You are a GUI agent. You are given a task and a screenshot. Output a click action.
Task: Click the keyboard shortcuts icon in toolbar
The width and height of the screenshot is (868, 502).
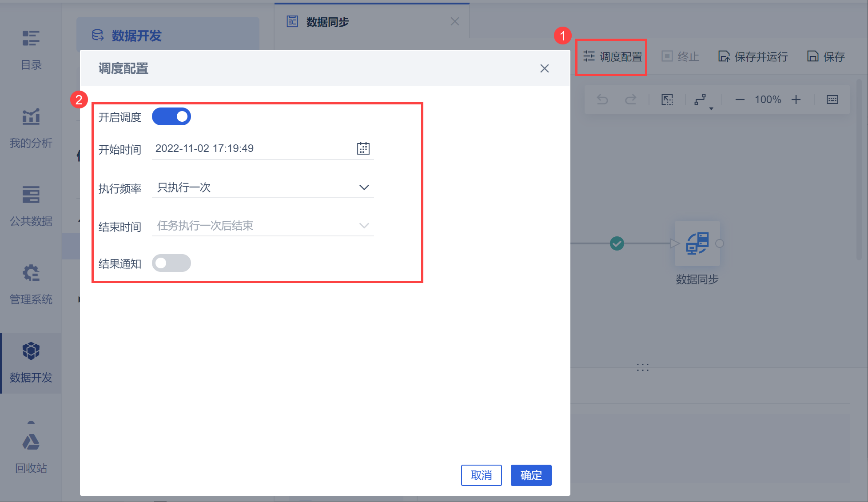pyautogui.click(x=832, y=100)
